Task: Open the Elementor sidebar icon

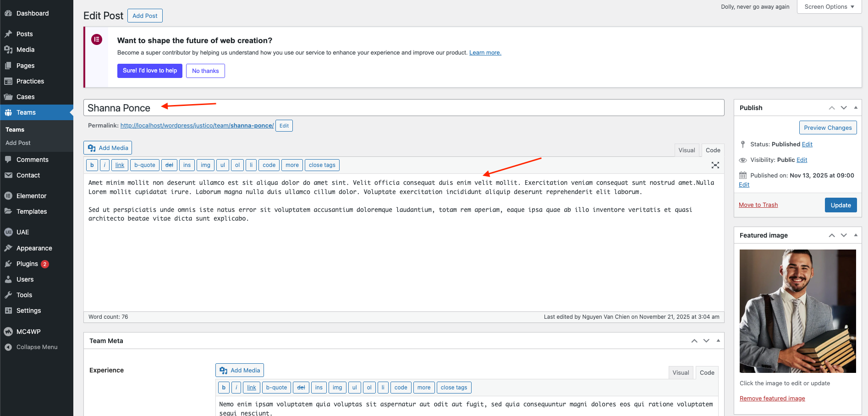Action: pos(8,196)
